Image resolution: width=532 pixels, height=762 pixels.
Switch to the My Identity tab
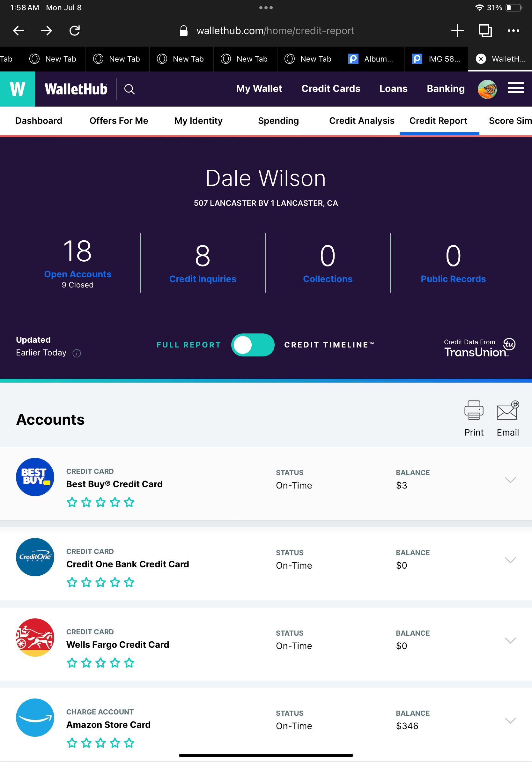click(x=198, y=121)
